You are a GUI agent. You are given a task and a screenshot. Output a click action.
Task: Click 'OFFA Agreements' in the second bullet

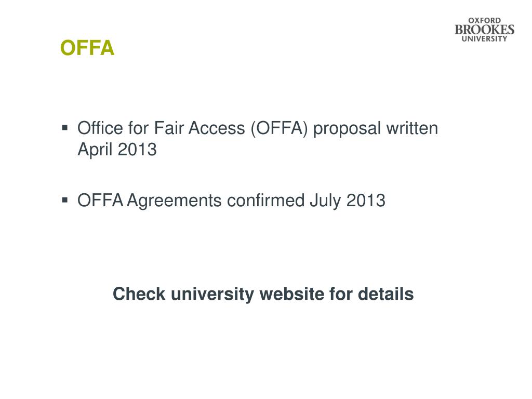coord(150,201)
